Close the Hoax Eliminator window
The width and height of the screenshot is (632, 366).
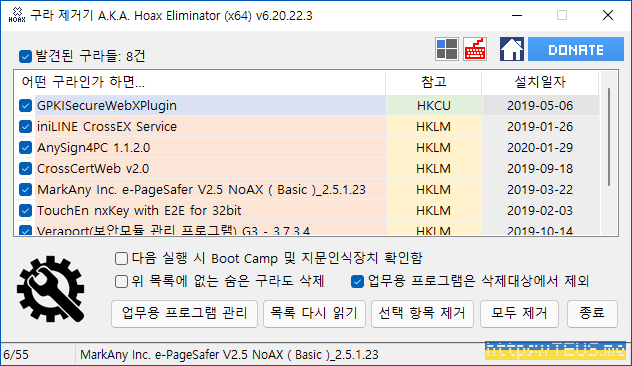[608, 15]
